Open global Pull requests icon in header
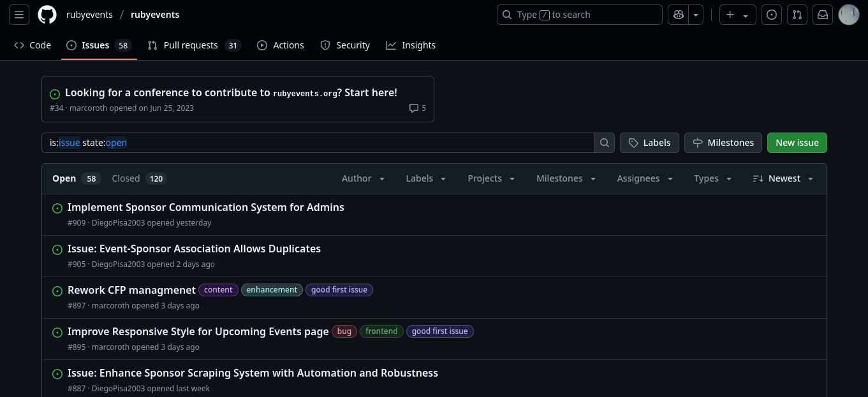Viewport: 868px width, 397px height. click(797, 15)
